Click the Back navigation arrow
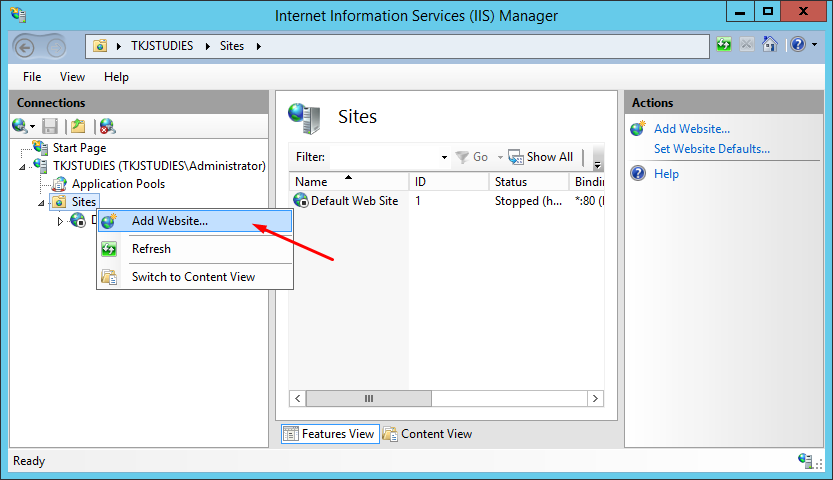Image resolution: width=833 pixels, height=480 pixels. pyautogui.click(x=27, y=46)
